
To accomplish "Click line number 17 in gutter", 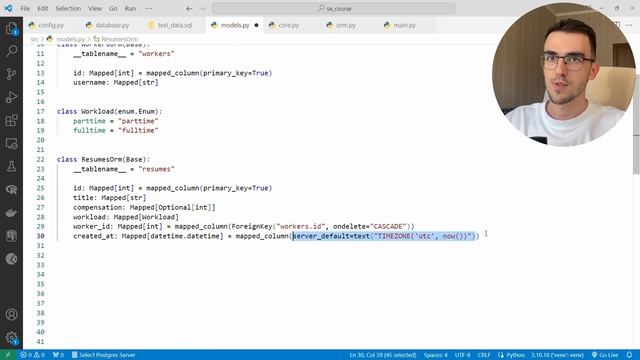I will click(40, 111).
